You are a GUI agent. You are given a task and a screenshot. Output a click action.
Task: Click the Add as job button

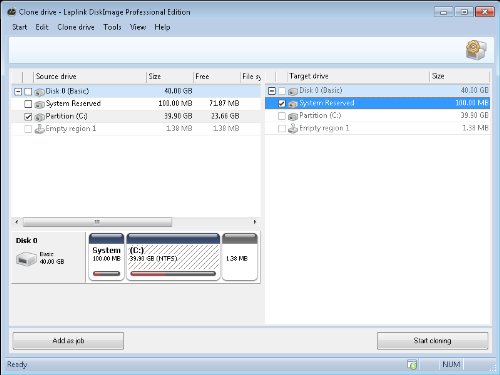(68, 341)
